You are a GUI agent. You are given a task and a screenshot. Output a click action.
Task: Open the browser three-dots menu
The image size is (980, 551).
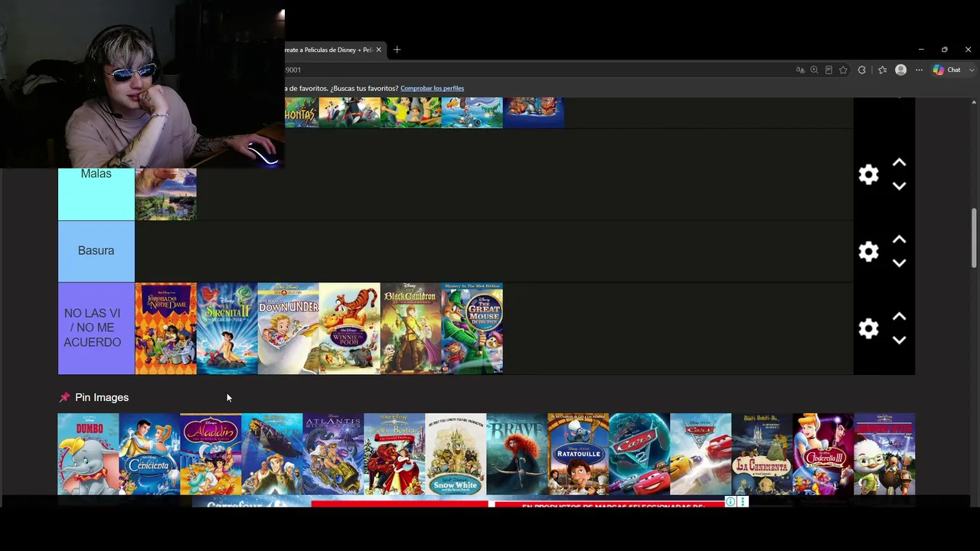tap(920, 70)
